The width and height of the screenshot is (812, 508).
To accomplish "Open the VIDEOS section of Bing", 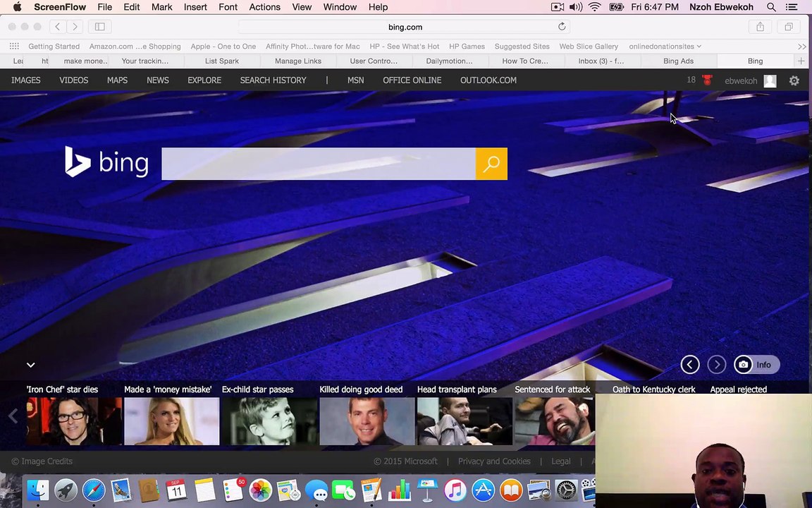I will tap(73, 80).
